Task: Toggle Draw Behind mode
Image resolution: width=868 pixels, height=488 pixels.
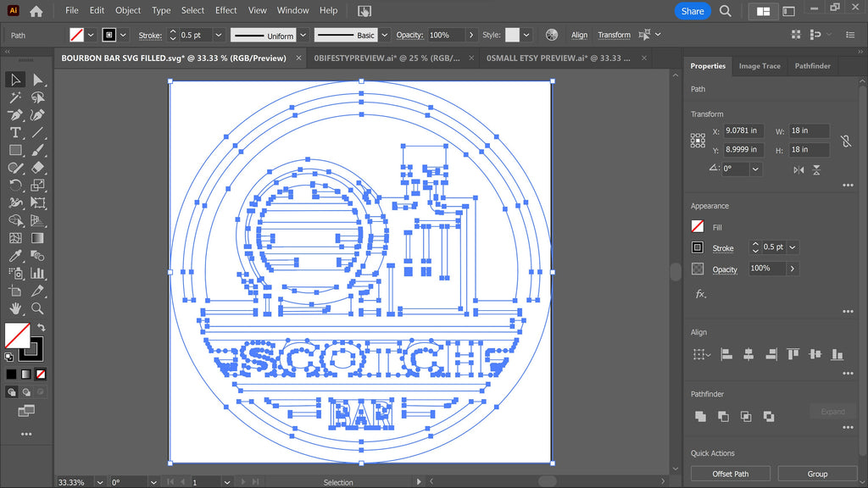Action: (26, 391)
